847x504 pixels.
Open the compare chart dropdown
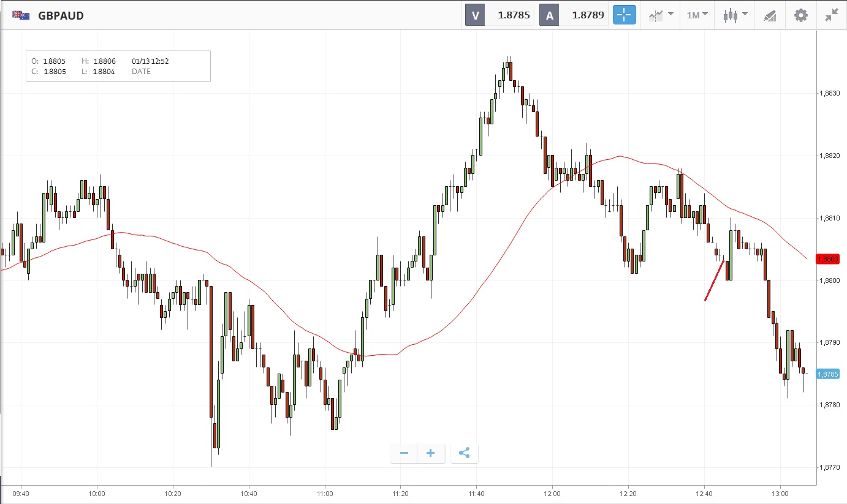[661, 15]
